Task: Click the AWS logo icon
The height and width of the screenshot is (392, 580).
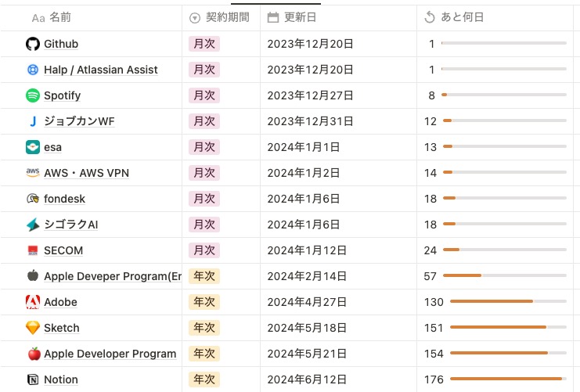Action: [33, 173]
